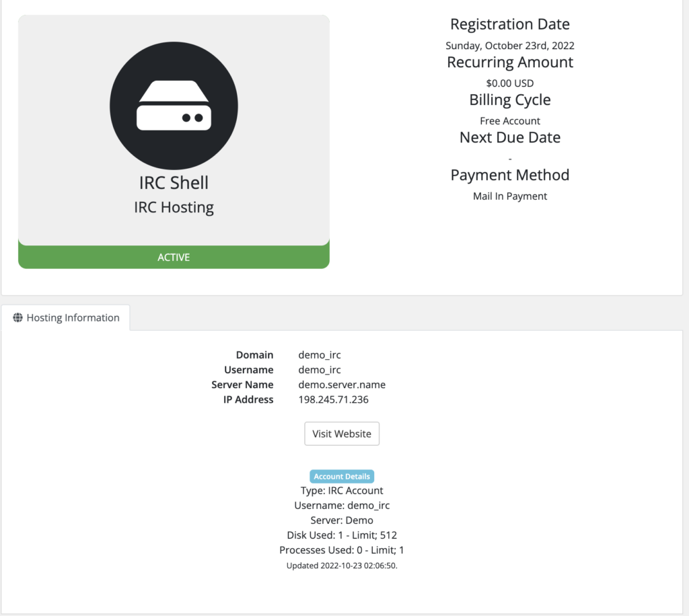Click the Next Due Date heading
Screen dimensions: 689x616
[x=510, y=137]
